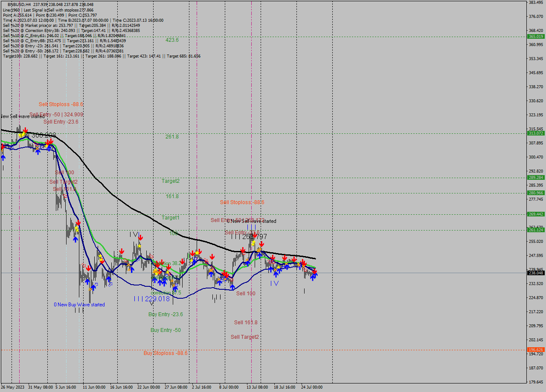The width and height of the screenshot is (546, 392).
Task: Select the green 'Buy Entry -50' label
Action: (165, 330)
